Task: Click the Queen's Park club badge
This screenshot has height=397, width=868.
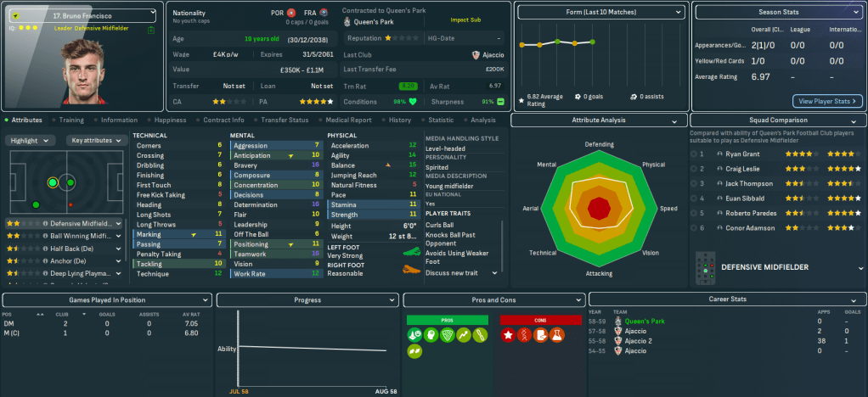Action: 348,23
